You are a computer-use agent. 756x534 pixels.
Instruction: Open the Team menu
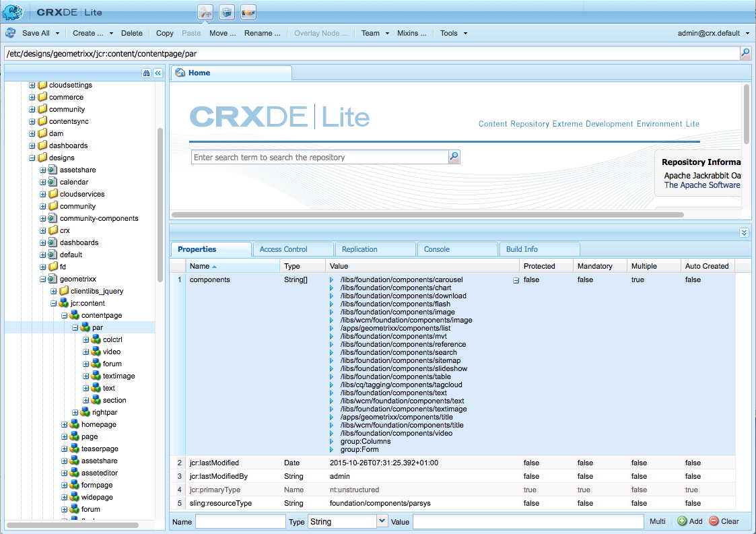(375, 33)
